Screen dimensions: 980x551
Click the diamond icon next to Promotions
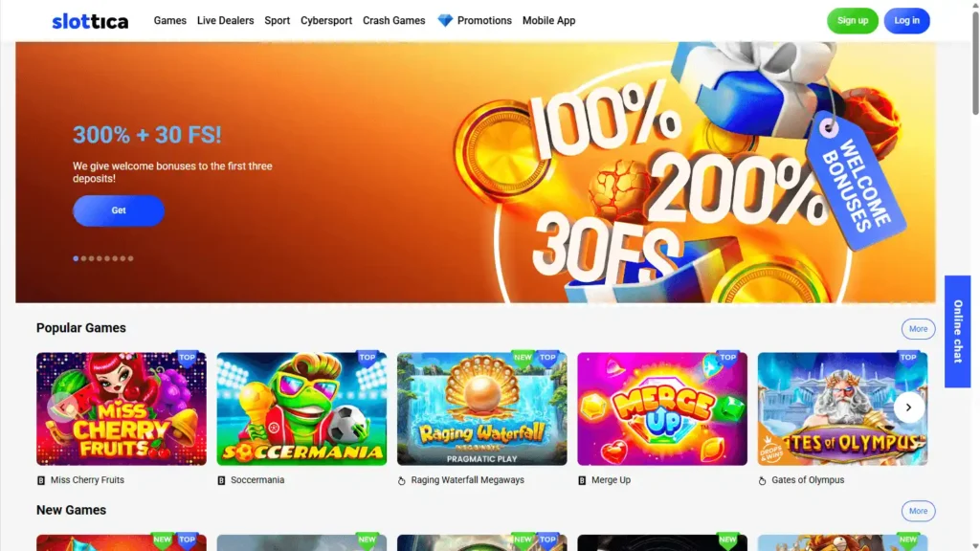coord(444,21)
